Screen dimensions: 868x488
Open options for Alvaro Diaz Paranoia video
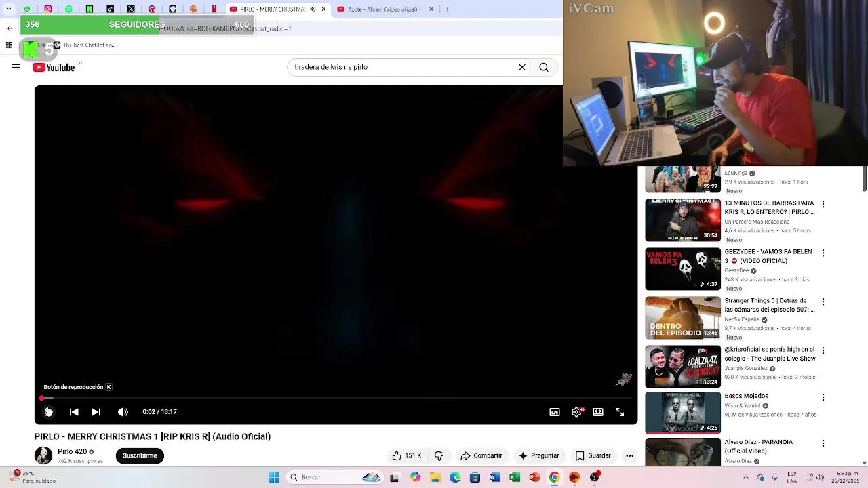coord(823,443)
